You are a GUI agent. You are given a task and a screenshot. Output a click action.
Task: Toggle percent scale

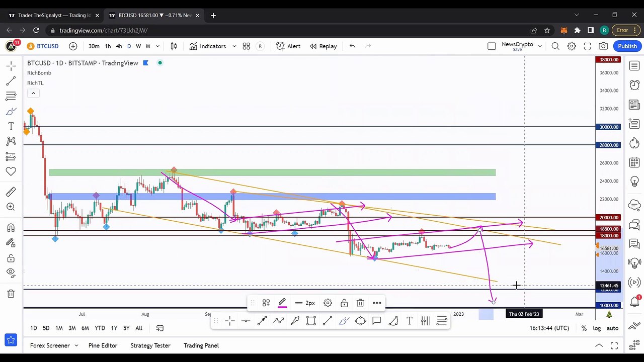click(x=584, y=328)
